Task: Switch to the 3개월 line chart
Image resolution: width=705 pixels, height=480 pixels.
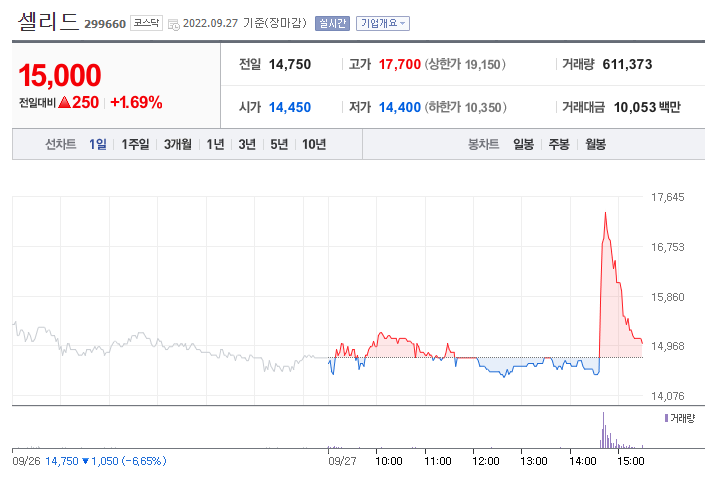Action: 178,144
